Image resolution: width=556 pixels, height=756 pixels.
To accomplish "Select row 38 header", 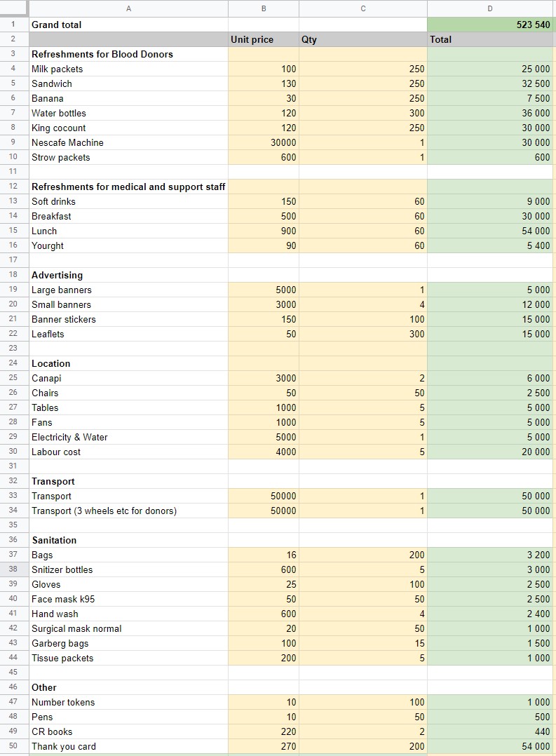I will coord(13,569).
